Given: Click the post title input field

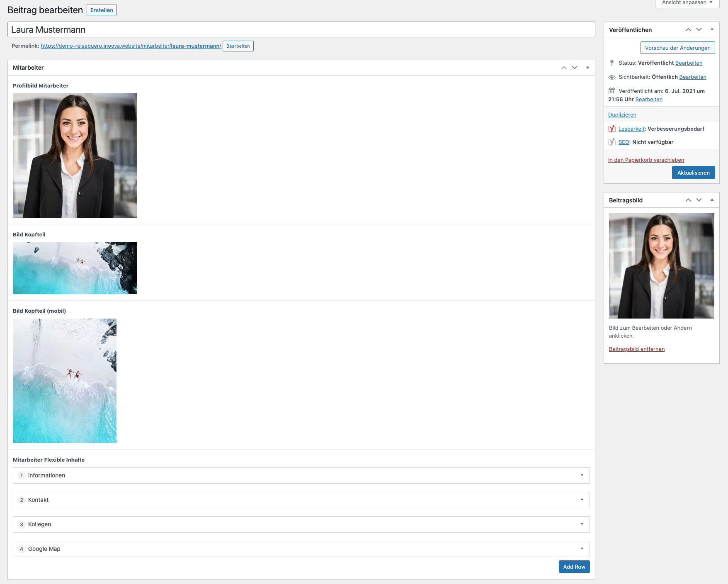Looking at the screenshot, I should (301, 30).
